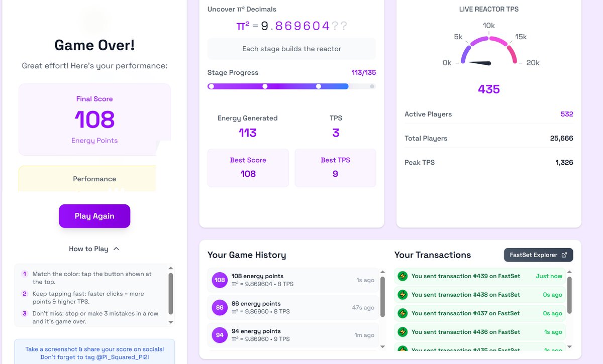Click the 86 score badge in game history
603x364 pixels.
click(x=220, y=308)
